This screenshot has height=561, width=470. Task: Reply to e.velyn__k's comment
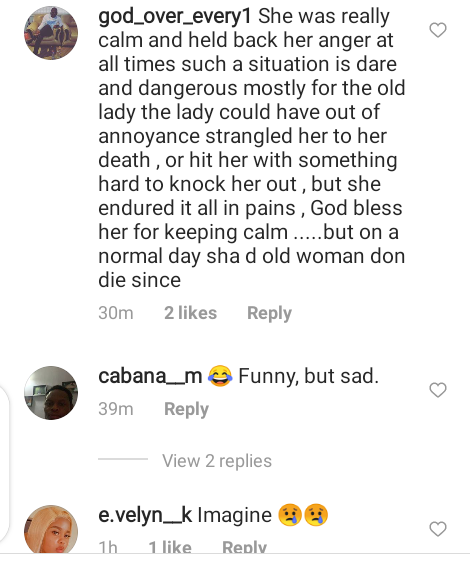tap(244, 547)
